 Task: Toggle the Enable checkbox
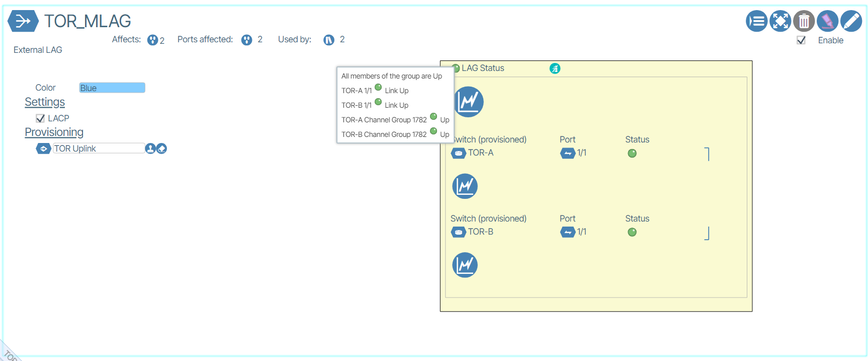pyautogui.click(x=801, y=40)
